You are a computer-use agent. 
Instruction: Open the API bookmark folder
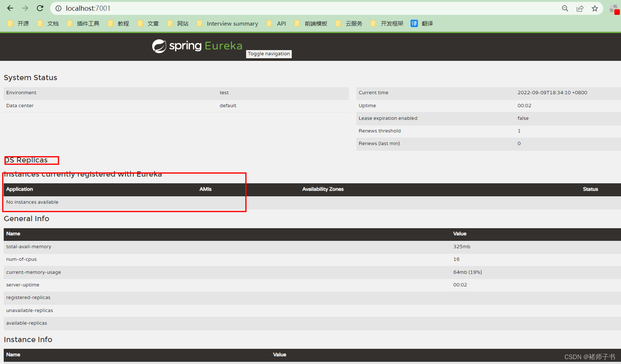[277, 23]
